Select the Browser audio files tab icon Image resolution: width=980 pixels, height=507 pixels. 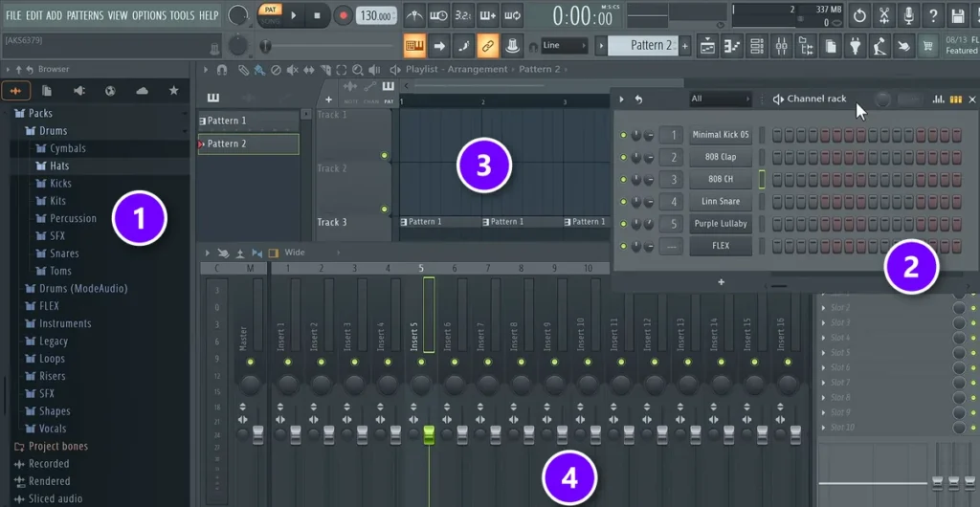click(15, 91)
